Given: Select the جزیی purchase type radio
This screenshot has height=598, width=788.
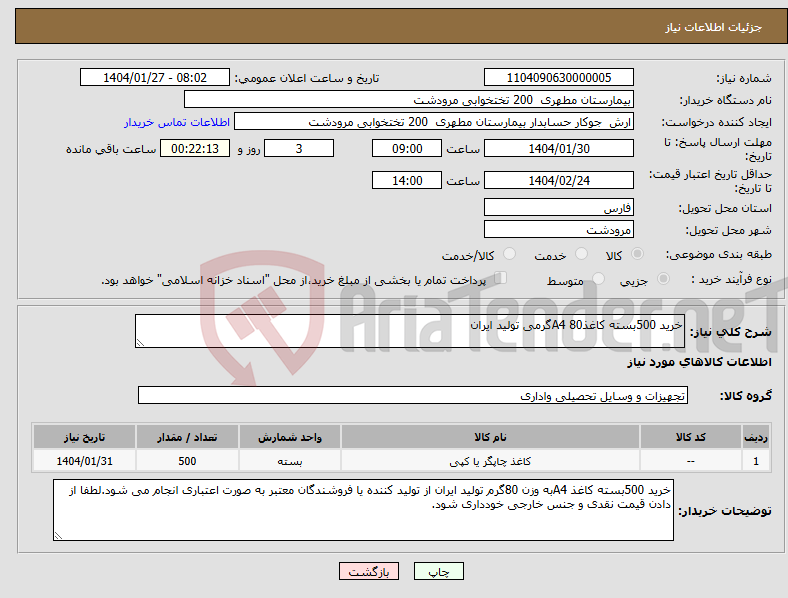Looking at the screenshot, I should point(663,278).
